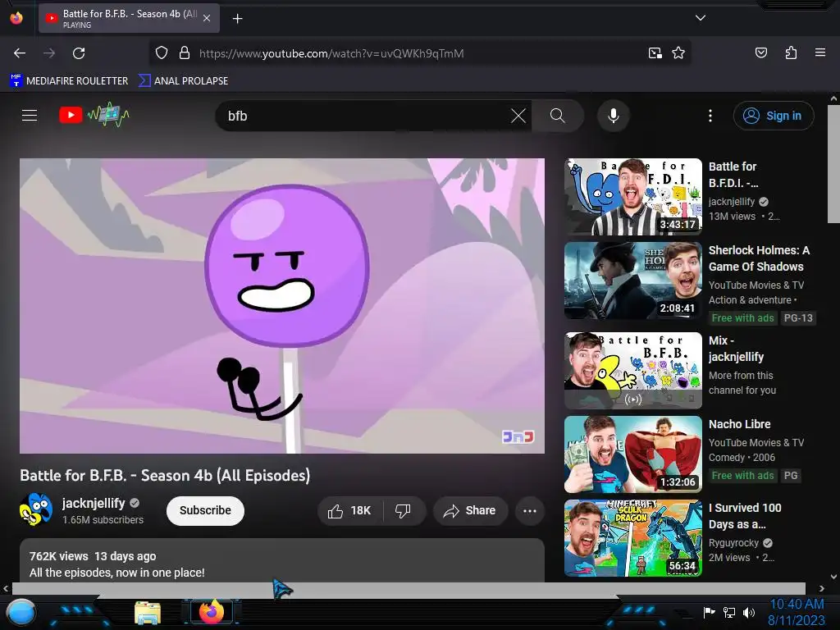Open Nacho Libre movie thumbnail
This screenshot has height=630, width=840.
[x=633, y=454]
